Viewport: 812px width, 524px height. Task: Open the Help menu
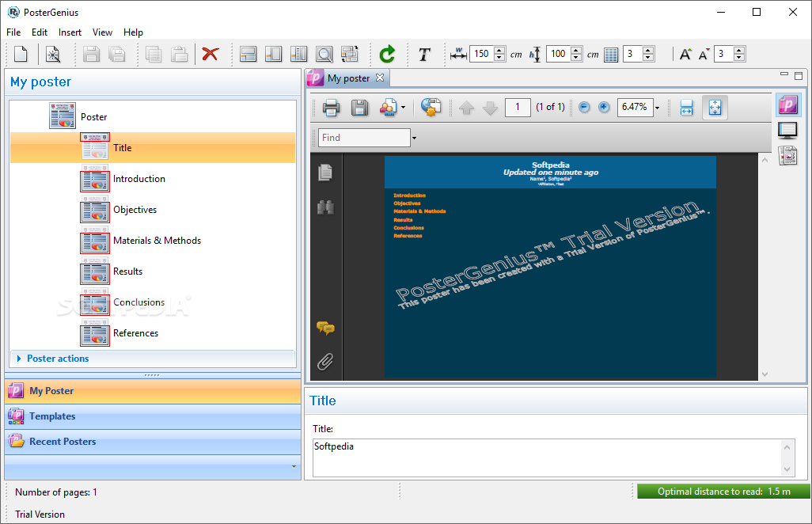pos(133,32)
